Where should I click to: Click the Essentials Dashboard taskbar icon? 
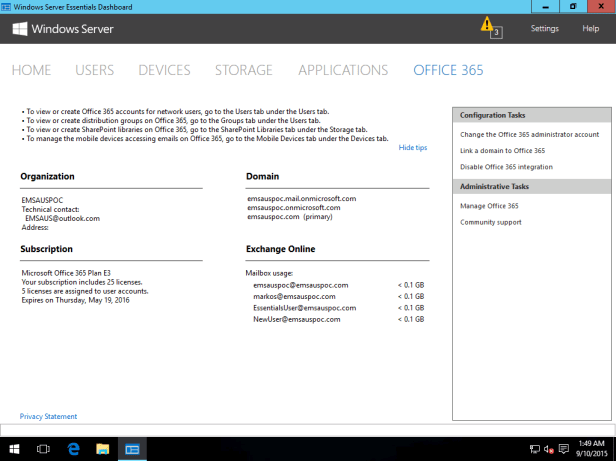[132, 450]
